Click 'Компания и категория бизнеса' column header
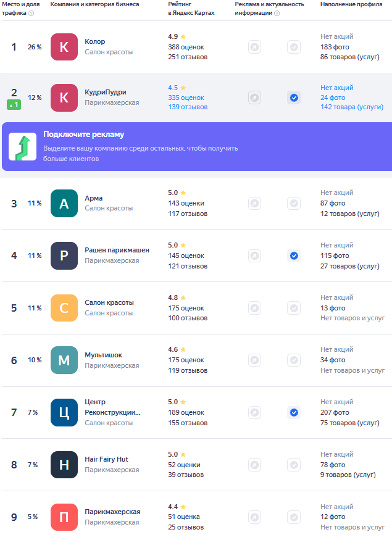The image size is (392, 540). tap(94, 4)
